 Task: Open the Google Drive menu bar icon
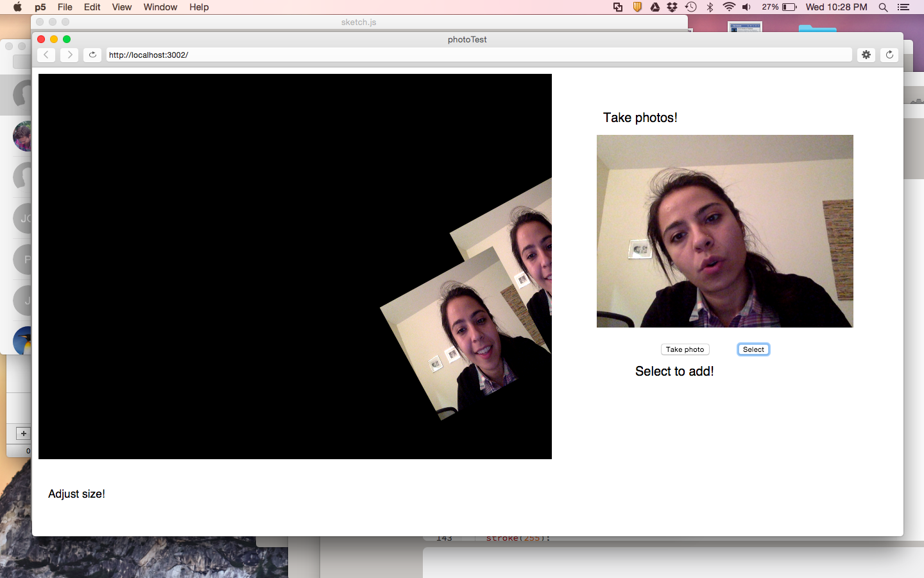pyautogui.click(x=654, y=7)
